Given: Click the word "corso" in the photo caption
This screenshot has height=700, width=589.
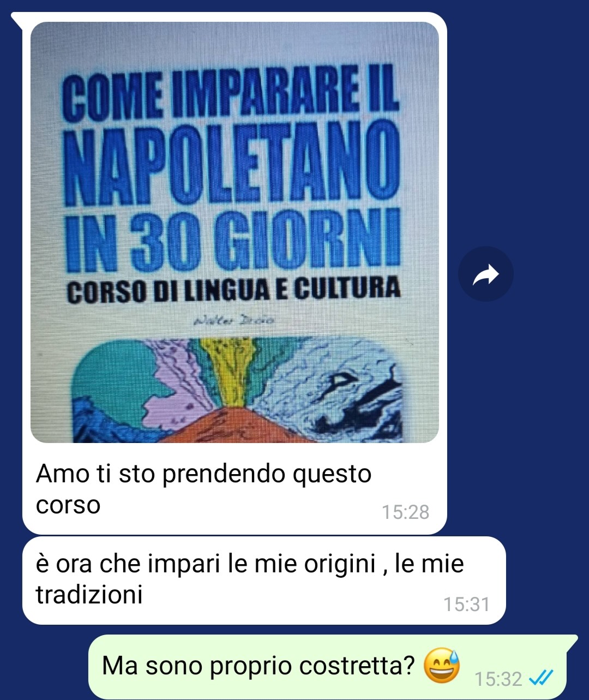Looking at the screenshot, I should [x=68, y=505].
